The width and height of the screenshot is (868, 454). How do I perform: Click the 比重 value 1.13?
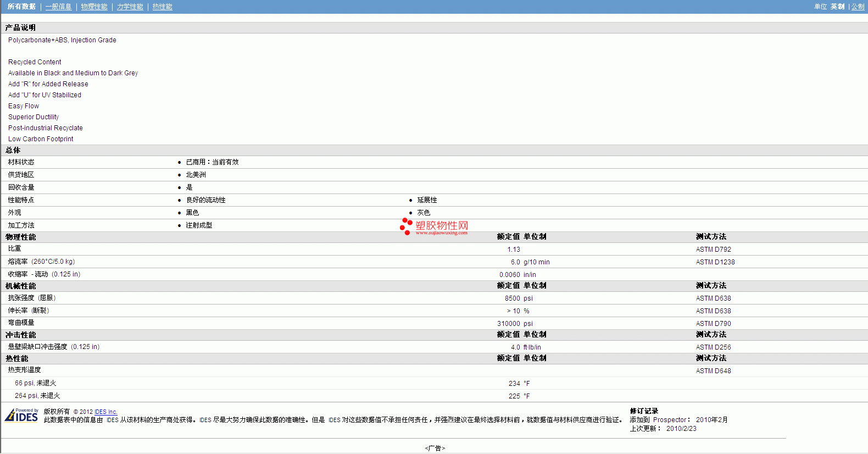(514, 250)
